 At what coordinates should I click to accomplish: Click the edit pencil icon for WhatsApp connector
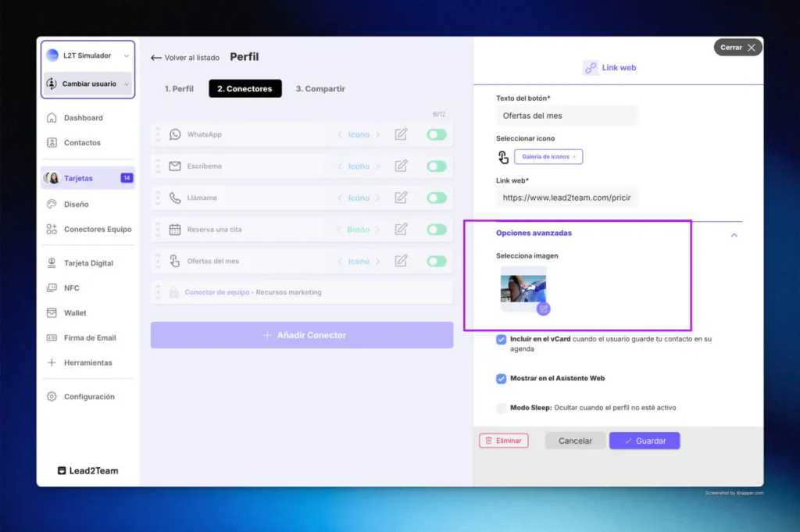click(401, 134)
